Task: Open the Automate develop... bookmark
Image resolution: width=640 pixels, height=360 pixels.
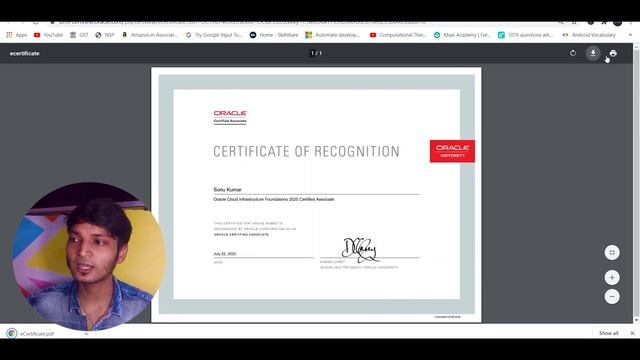Action: pyautogui.click(x=333, y=35)
